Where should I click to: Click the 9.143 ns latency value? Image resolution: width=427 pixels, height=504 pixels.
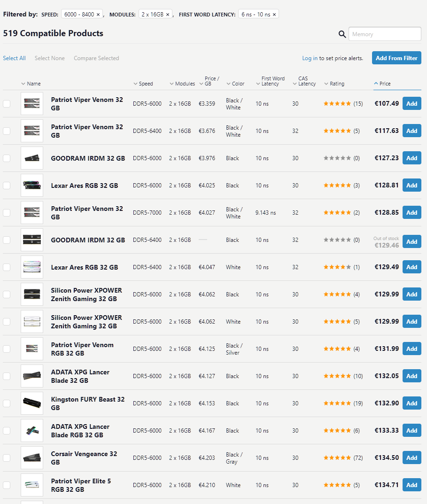265,213
